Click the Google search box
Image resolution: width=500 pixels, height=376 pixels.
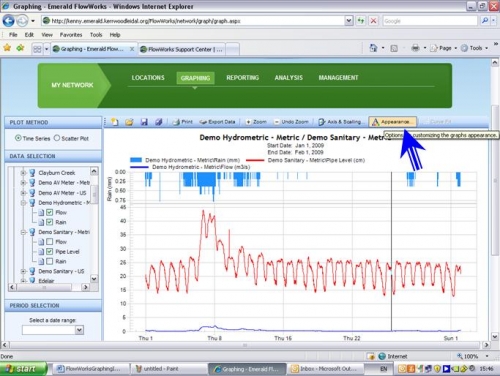coord(430,21)
